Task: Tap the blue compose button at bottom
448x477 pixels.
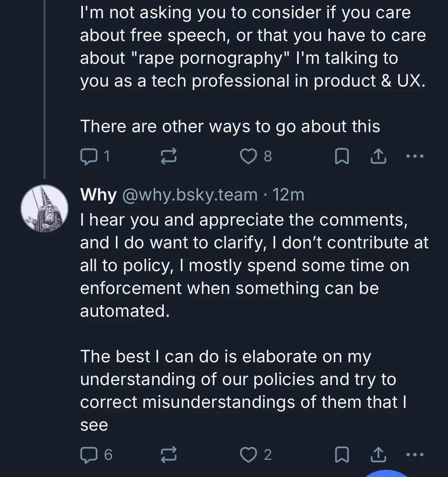Action: [x=388, y=473]
